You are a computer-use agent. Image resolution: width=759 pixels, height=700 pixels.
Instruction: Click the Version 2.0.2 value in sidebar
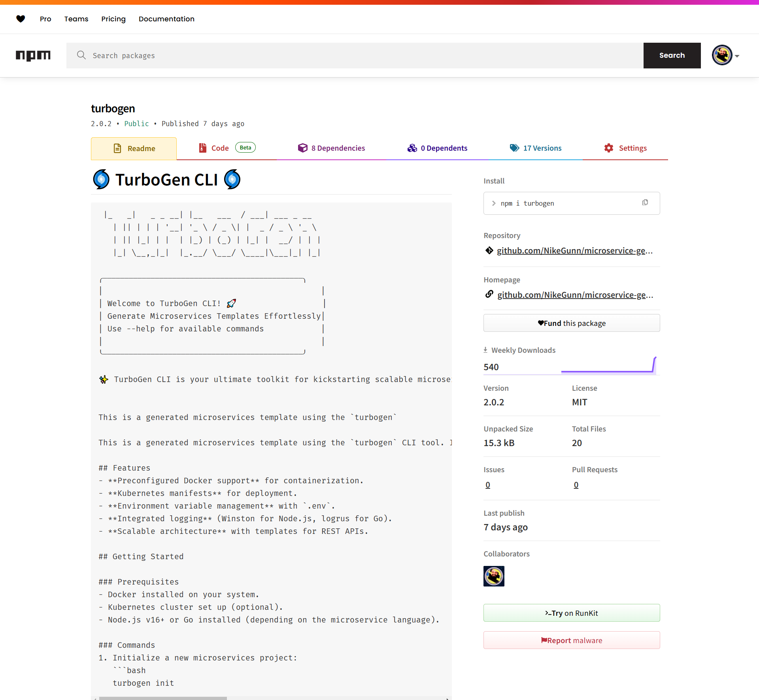pyautogui.click(x=494, y=402)
